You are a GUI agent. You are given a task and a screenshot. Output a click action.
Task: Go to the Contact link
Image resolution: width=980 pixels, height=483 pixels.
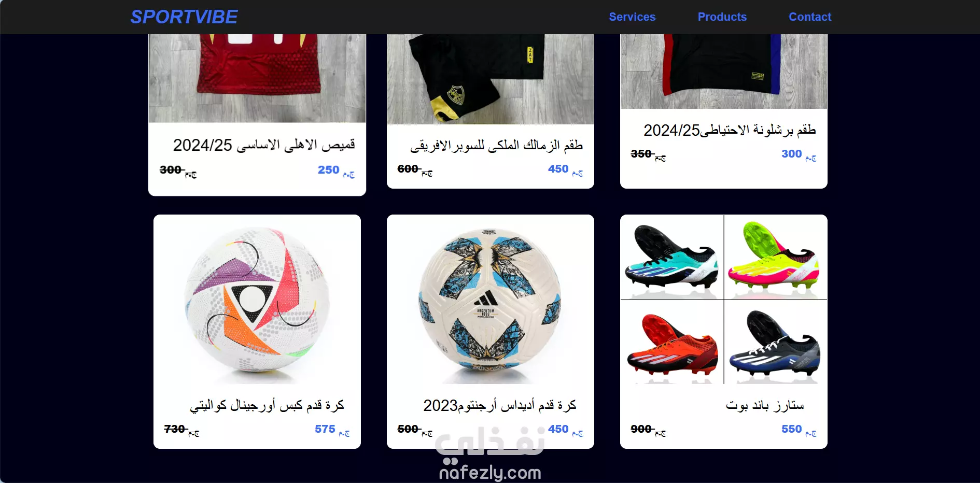tap(810, 17)
